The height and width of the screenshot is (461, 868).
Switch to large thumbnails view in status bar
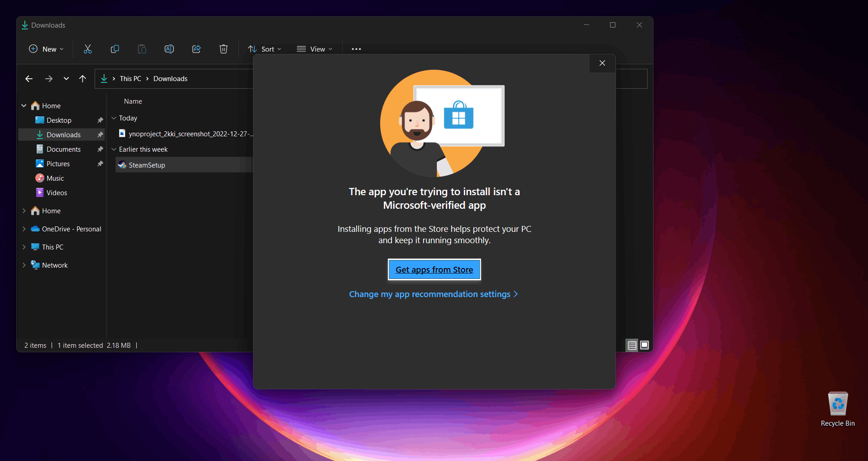[x=644, y=346]
